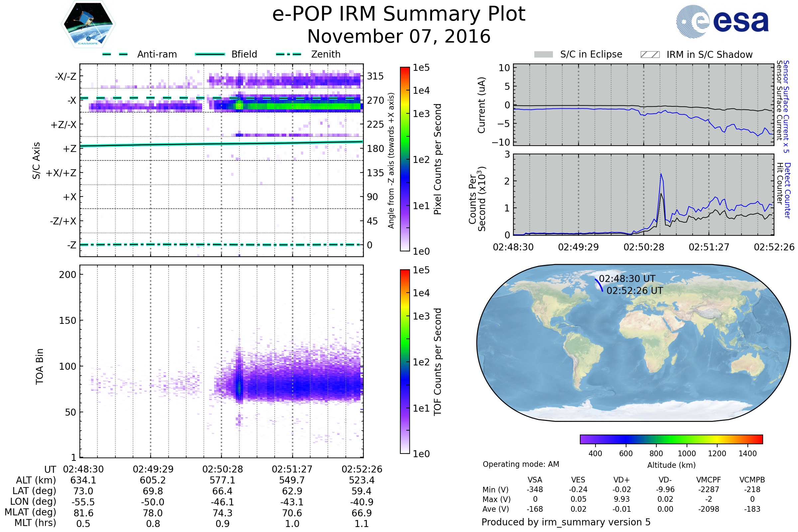Click the November 07, 2016 date text
This screenshot has height=532, width=798.
click(x=399, y=37)
